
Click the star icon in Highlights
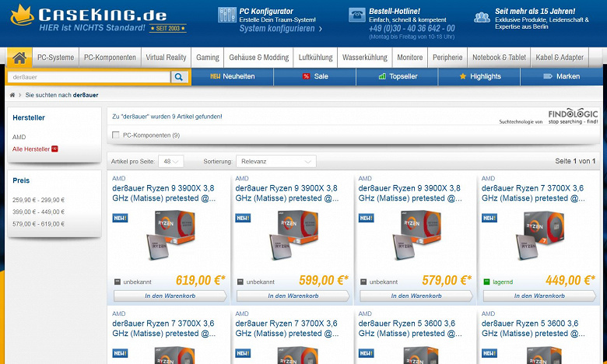tap(462, 76)
